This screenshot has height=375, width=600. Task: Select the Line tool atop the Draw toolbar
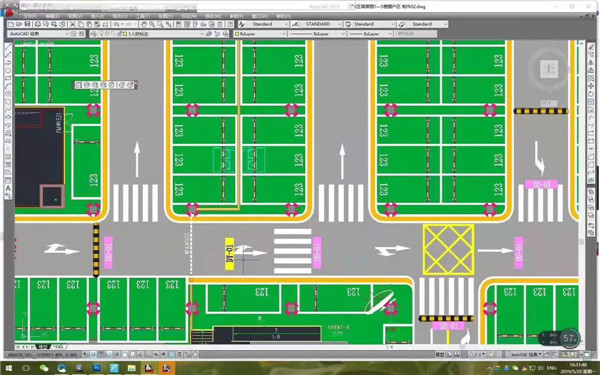(8, 47)
